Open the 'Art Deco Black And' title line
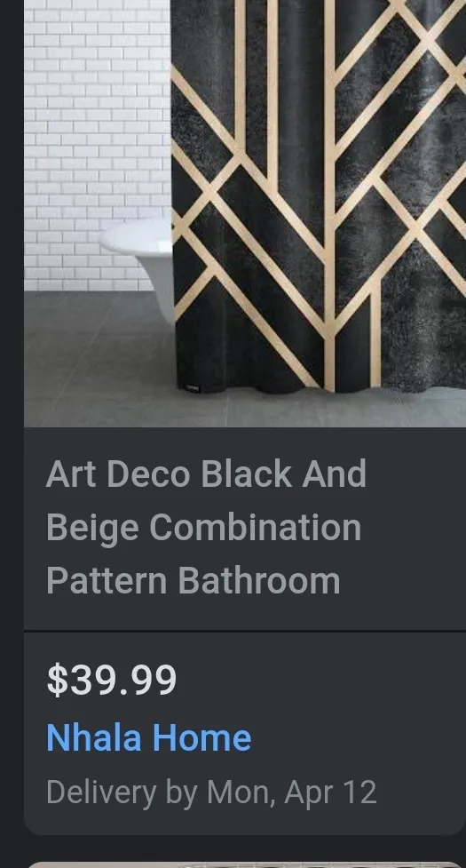The height and width of the screenshot is (868, 466). (x=206, y=474)
